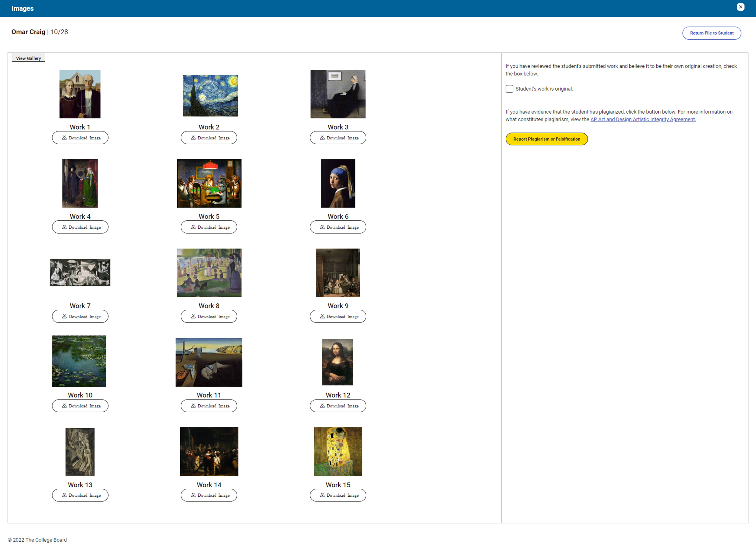
Task: Click the download icon under Work 11
Action: click(x=193, y=405)
